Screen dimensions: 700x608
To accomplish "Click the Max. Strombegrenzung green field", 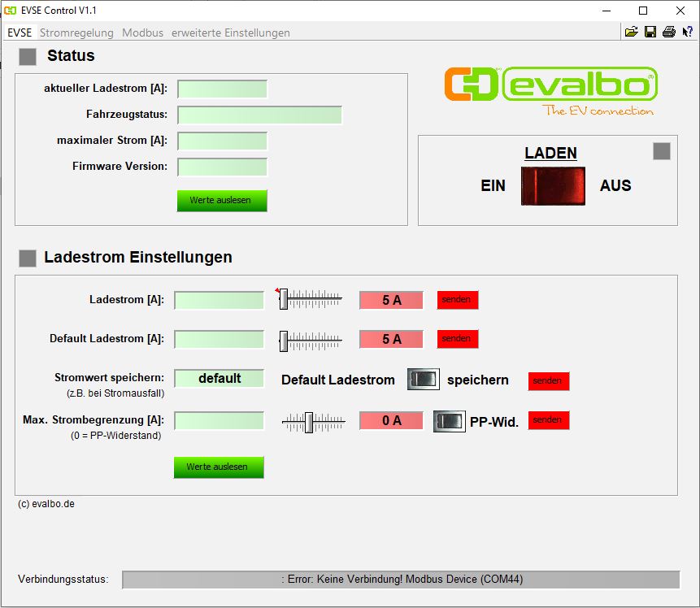I will click(x=219, y=420).
